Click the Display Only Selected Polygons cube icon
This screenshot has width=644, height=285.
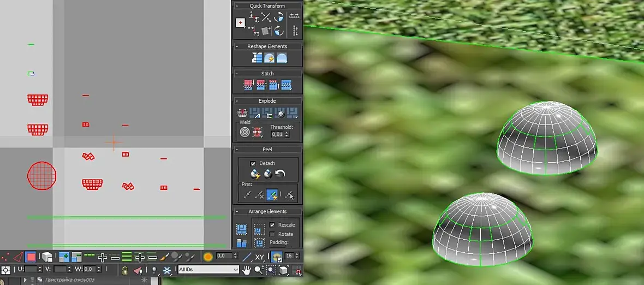(x=283, y=270)
